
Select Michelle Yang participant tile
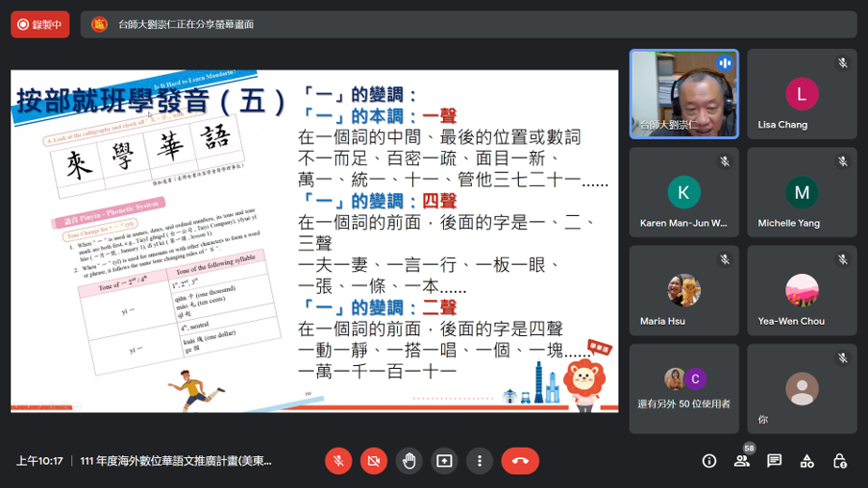pos(802,192)
